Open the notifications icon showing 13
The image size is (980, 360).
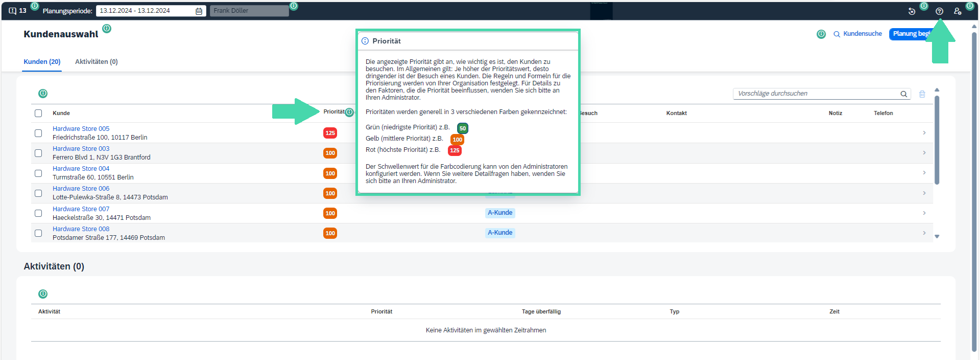point(17,11)
